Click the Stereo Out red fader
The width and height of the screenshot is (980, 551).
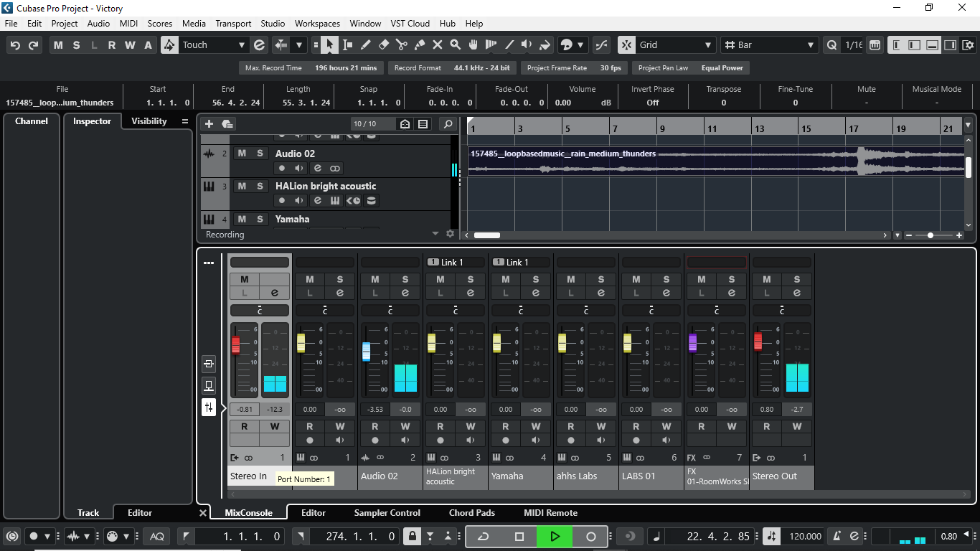click(758, 342)
